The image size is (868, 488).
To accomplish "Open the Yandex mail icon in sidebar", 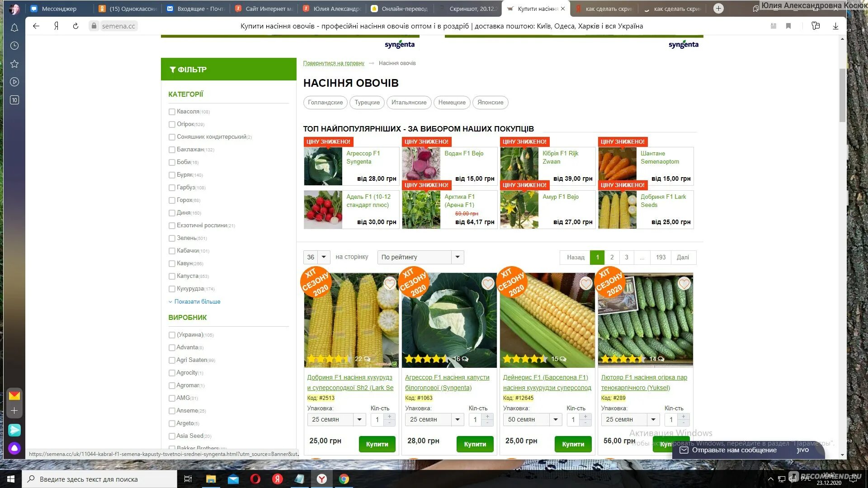I will 14,396.
